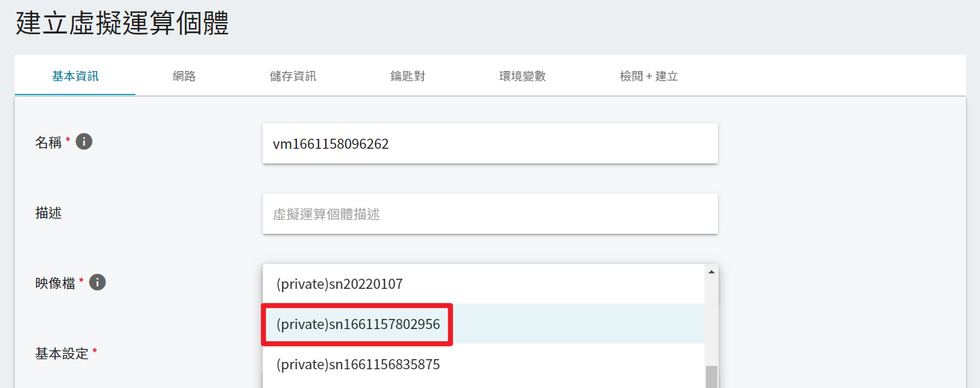Click the 名稱 field label
The width and height of the screenshot is (980, 388).
click(x=48, y=142)
